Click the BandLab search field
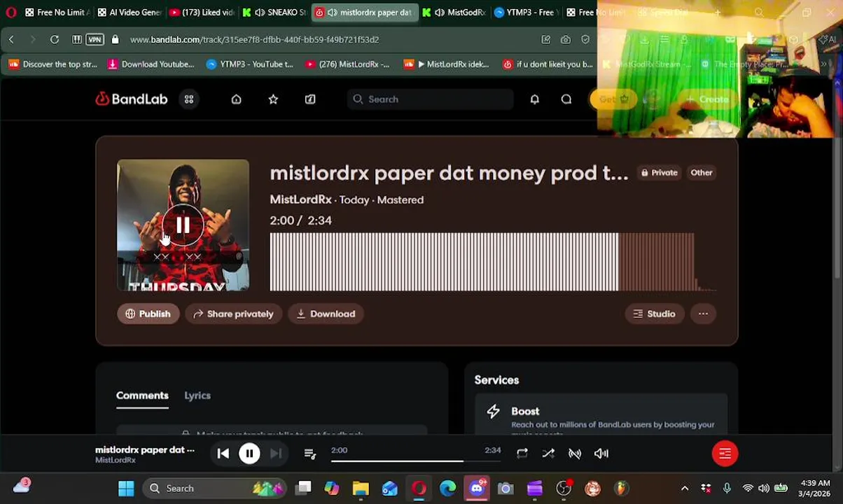The width and height of the screenshot is (843, 504). click(x=430, y=99)
